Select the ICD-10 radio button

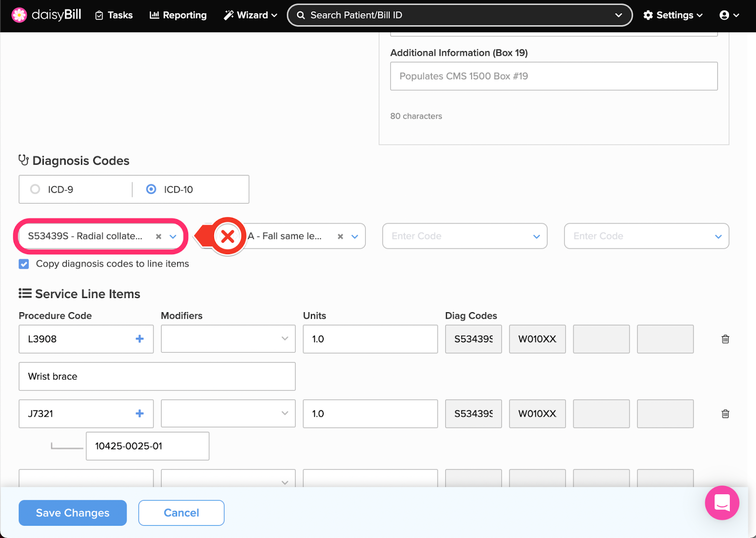(151, 189)
